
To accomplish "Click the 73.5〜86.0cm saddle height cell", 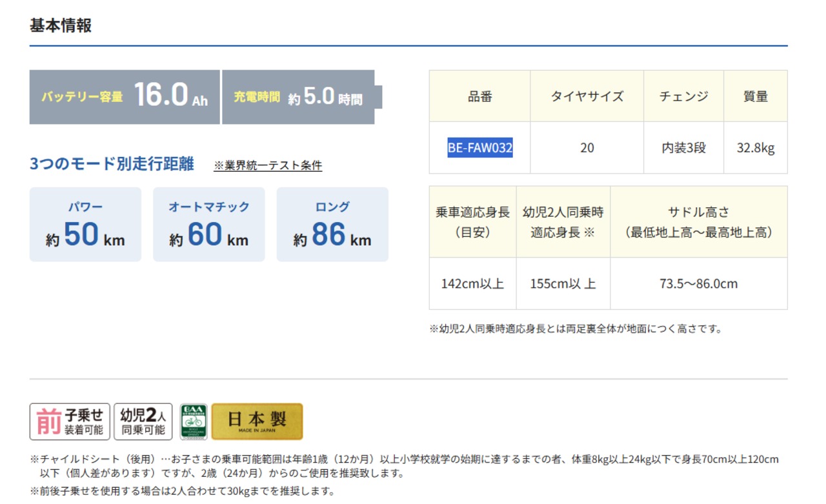I will pos(698,284).
